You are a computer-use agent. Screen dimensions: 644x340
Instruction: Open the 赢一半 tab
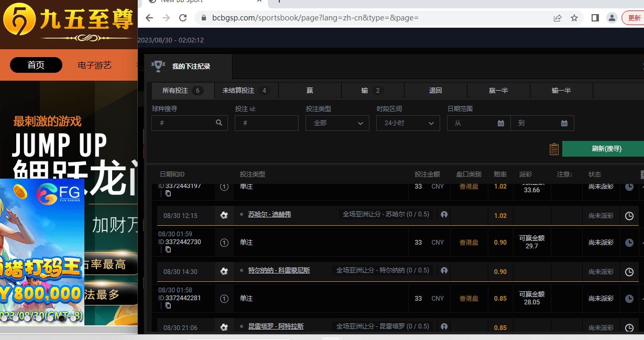click(x=498, y=91)
